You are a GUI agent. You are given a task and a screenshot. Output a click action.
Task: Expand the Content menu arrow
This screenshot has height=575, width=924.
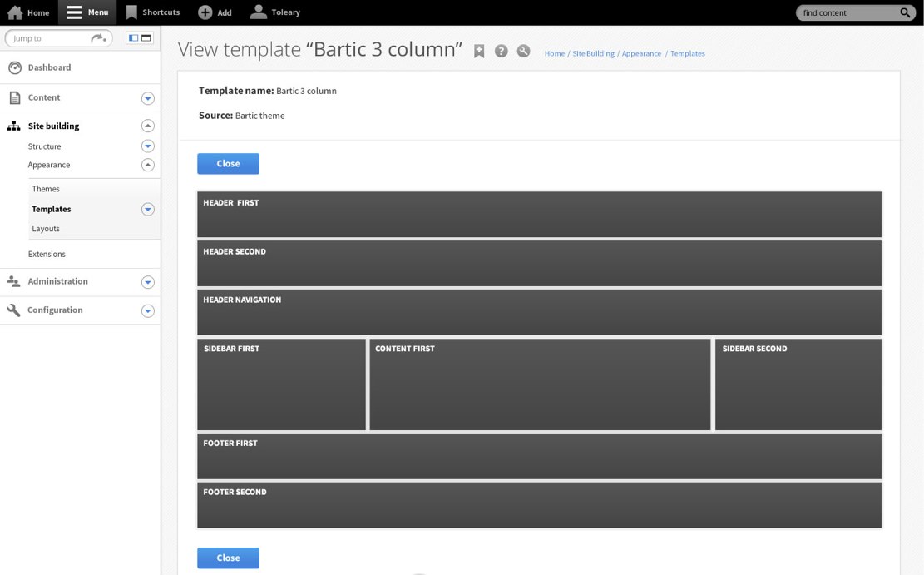[148, 98]
